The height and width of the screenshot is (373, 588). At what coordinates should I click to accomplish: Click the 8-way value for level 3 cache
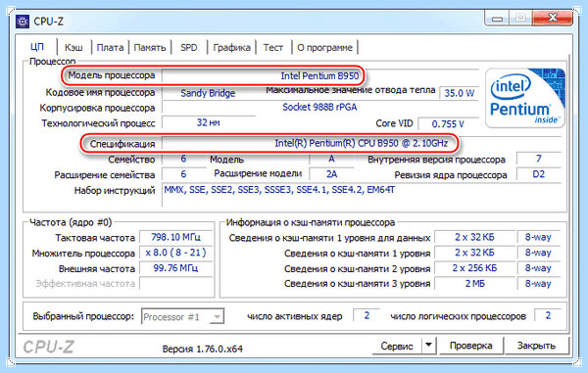(x=538, y=284)
